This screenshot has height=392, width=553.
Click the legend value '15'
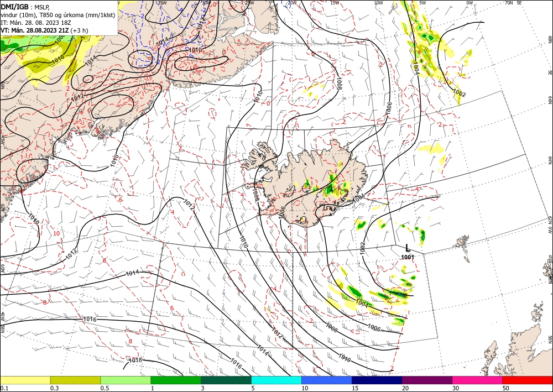pos(355,388)
